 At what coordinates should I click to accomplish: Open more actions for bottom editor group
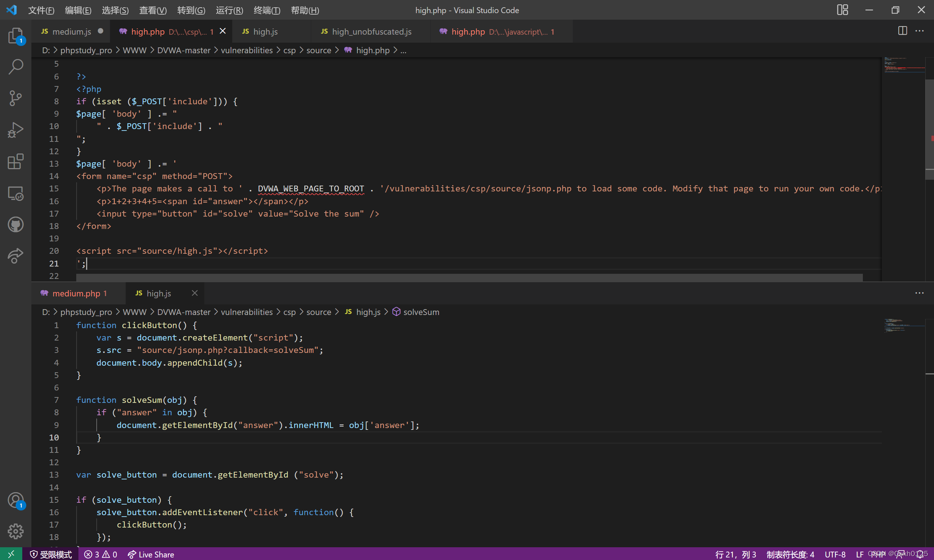click(919, 293)
